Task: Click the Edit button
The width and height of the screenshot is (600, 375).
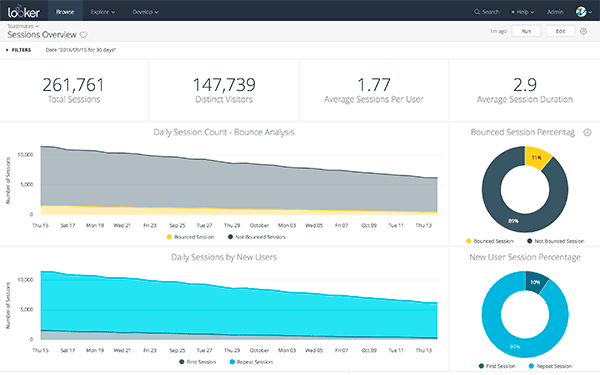Action: click(560, 31)
